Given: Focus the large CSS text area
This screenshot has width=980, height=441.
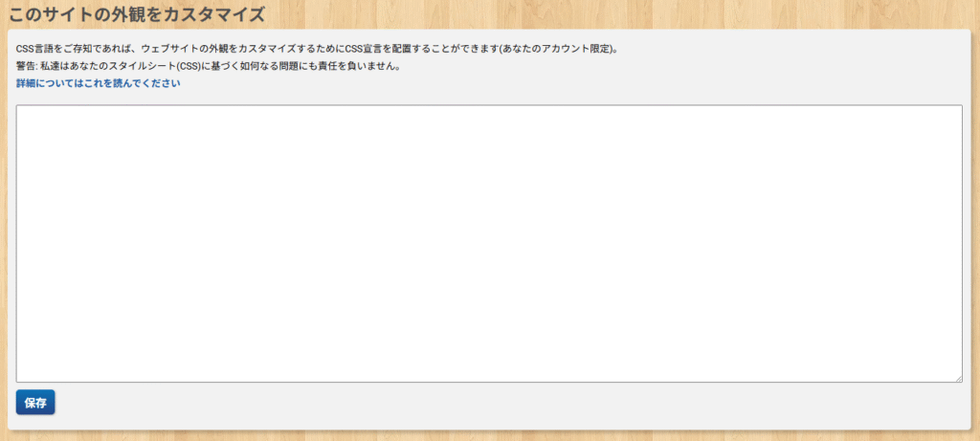Looking at the screenshot, I should (x=488, y=244).
